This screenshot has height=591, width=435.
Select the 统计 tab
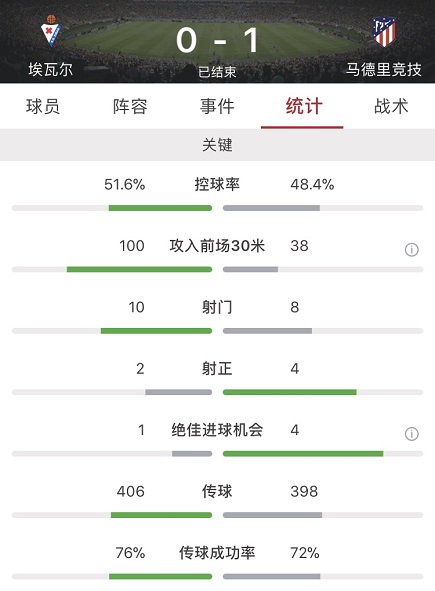(304, 106)
